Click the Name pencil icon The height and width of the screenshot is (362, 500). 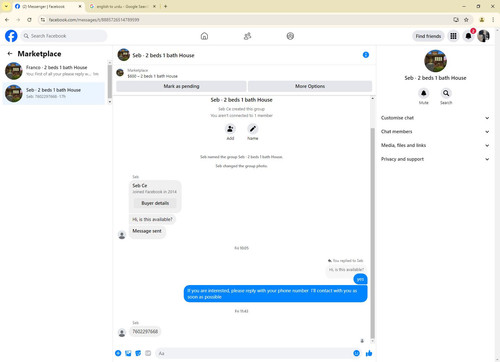pyautogui.click(x=253, y=129)
